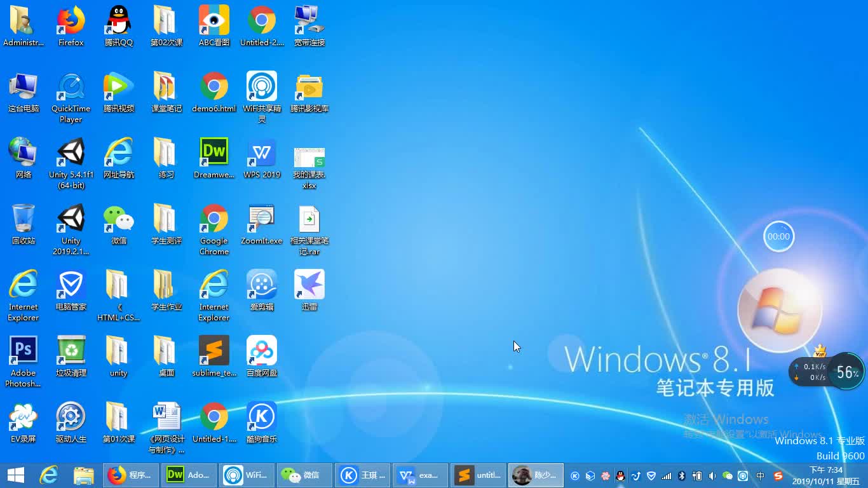
Task: Switch to the 微信 taskbar window
Action: click(304, 475)
